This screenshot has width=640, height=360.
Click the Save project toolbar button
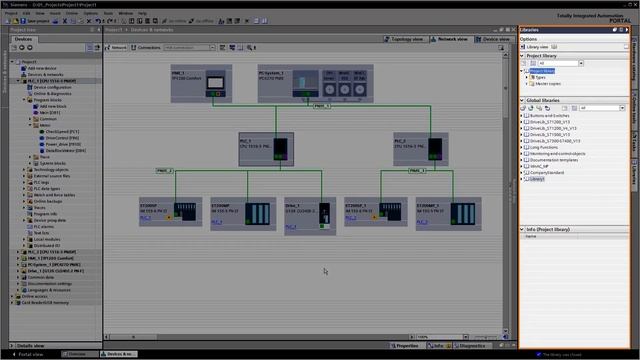coord(35,21)
